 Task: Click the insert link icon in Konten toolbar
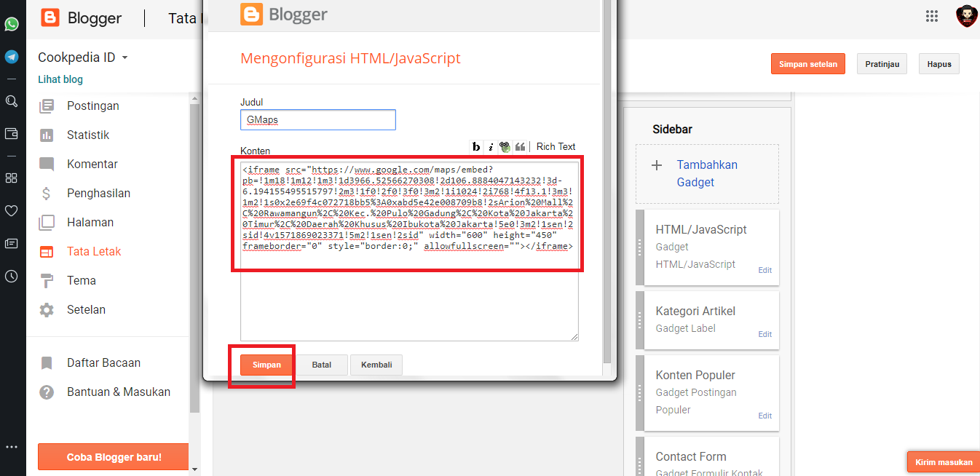point(505,147)
